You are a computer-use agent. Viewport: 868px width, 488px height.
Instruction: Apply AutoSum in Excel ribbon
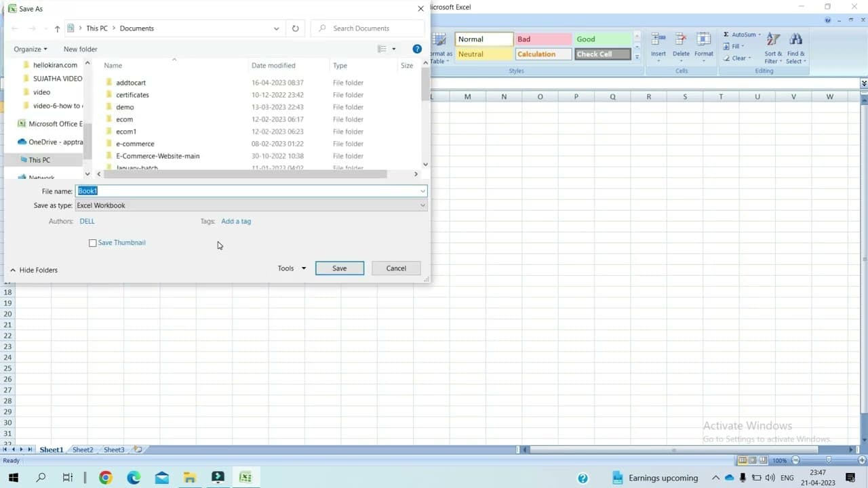coord(742,35)
